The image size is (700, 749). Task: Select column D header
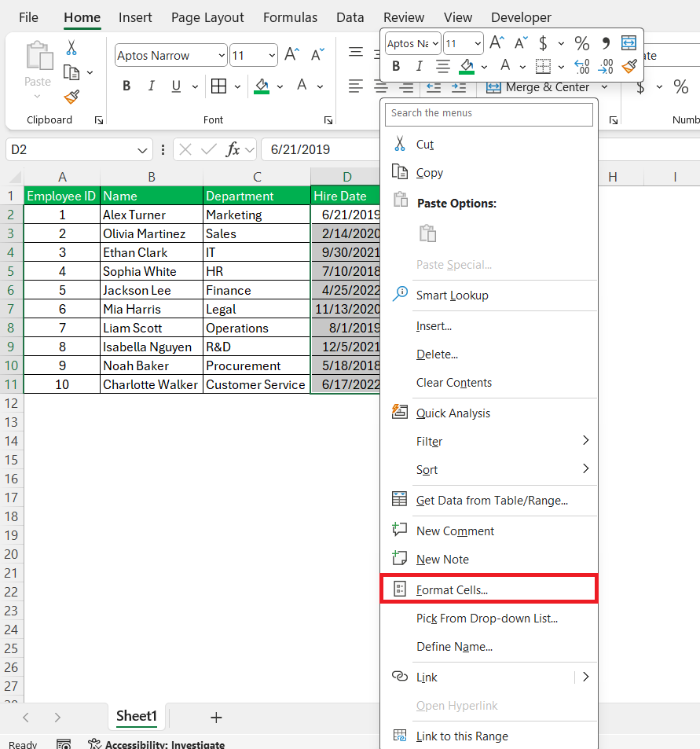[x=346, y=177]
